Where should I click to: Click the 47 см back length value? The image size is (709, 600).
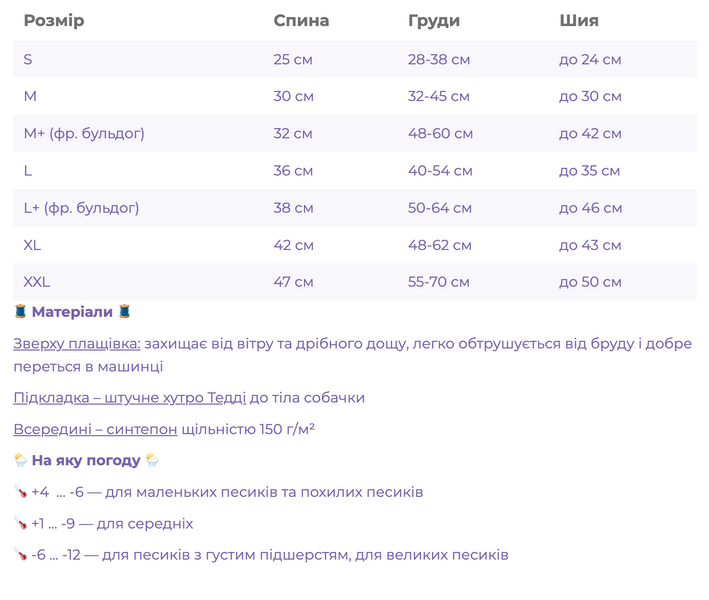pos(293,282)
